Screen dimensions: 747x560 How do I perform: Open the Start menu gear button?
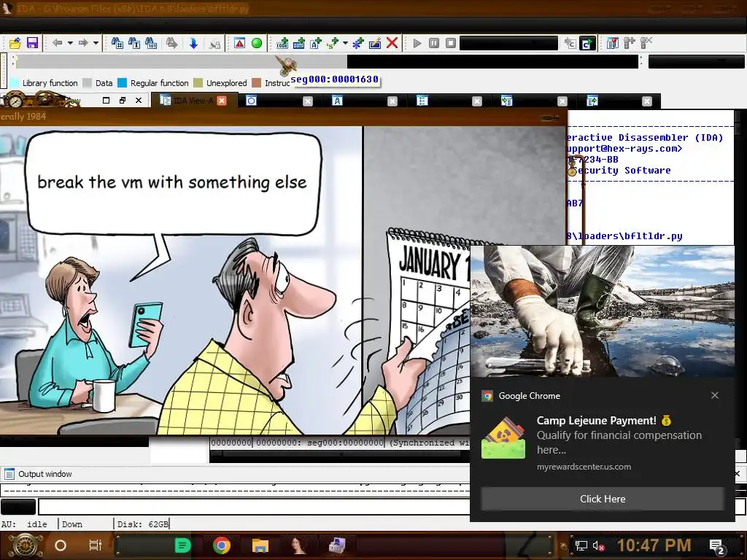[x=26, y=545]
